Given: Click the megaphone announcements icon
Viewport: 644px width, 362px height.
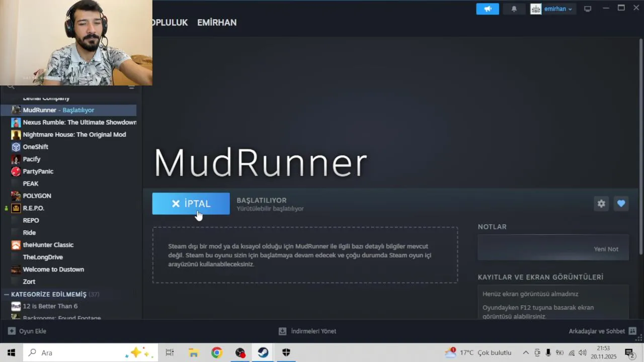Looking at the screenshot, I should tap(488, 9).
